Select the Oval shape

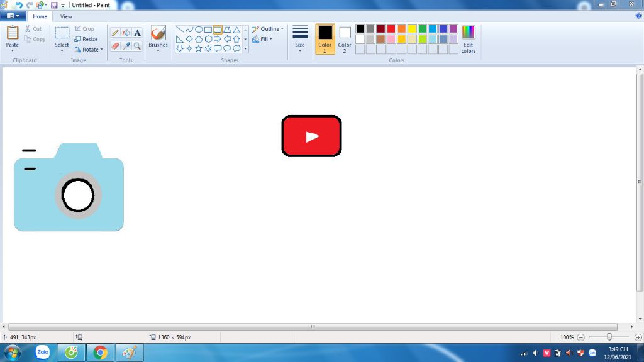[x=199, y=30]
